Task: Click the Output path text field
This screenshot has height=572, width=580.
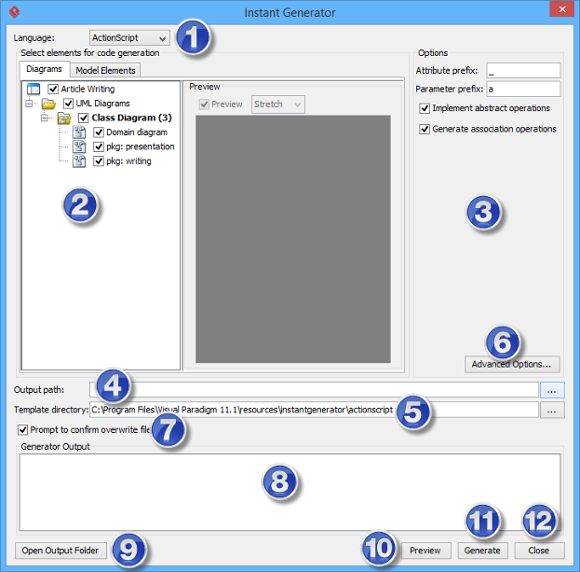Action: (x=314, y=390)
